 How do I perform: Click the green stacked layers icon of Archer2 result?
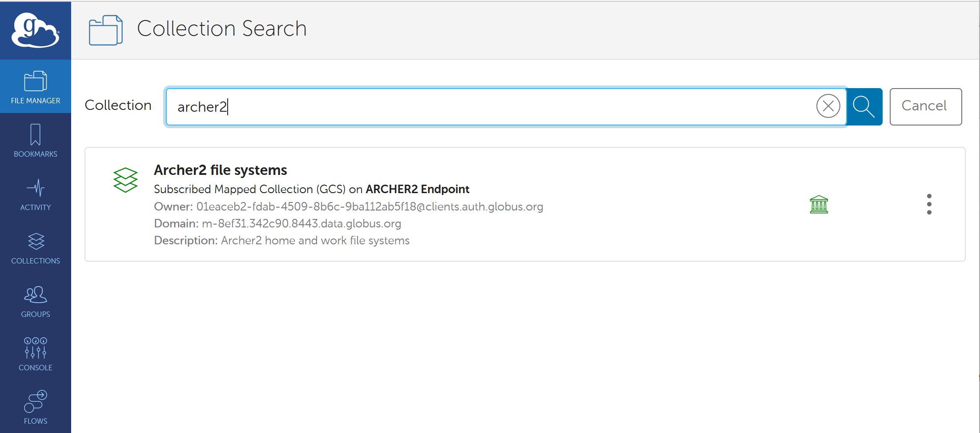click(125, 180)
